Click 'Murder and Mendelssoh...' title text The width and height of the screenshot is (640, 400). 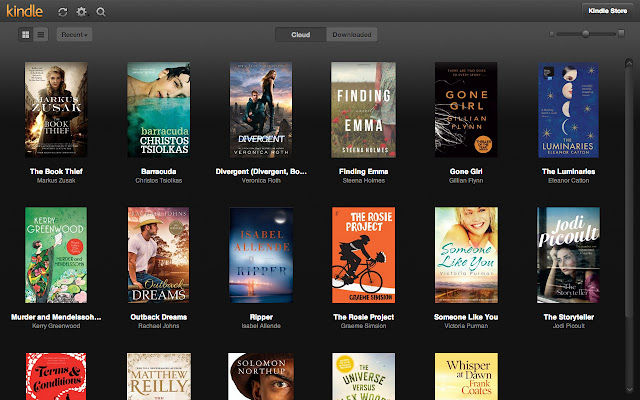(56, 317)
